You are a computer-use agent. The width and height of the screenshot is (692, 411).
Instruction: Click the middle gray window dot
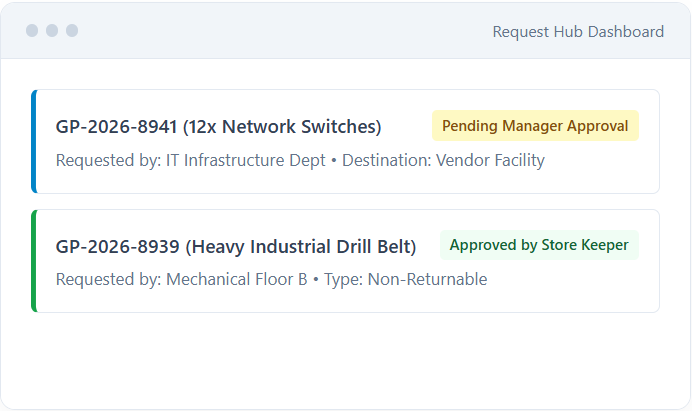click(x=52, y=30)
